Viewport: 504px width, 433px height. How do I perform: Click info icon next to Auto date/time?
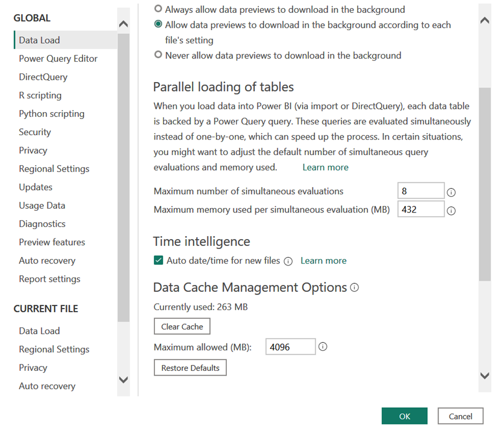[288, 261]
